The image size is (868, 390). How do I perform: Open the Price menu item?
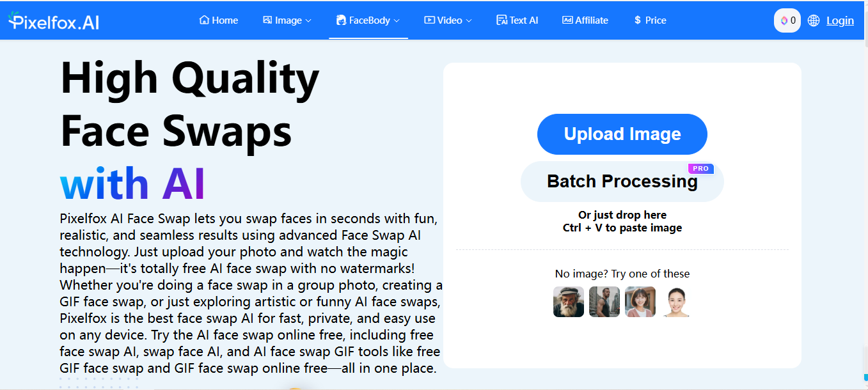pos(651,20)
